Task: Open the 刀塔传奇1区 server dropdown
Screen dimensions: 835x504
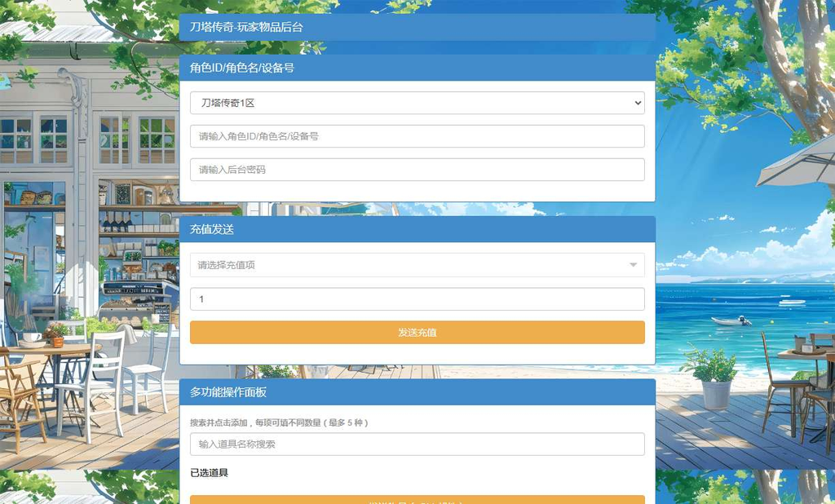Action: pyautogui.click(x=417, y=103)
